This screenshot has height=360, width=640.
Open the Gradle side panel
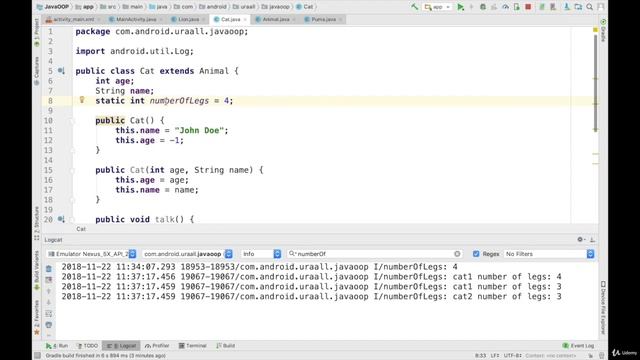[x=603, y=30]
